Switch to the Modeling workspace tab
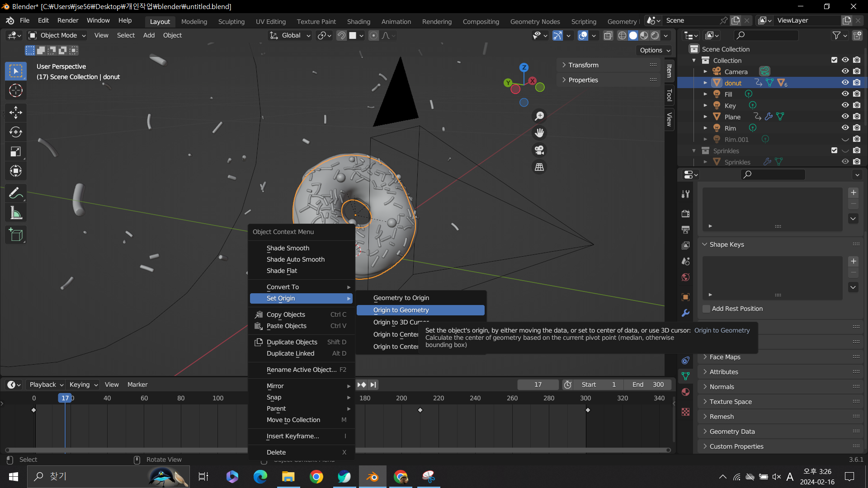 click(x=194, y=22)
